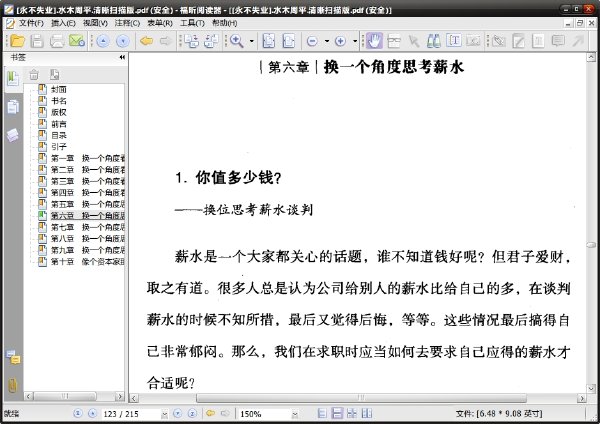The image size is (600, 424).
Task: Open the 工具(T) menu
Action: pos(192,23)
